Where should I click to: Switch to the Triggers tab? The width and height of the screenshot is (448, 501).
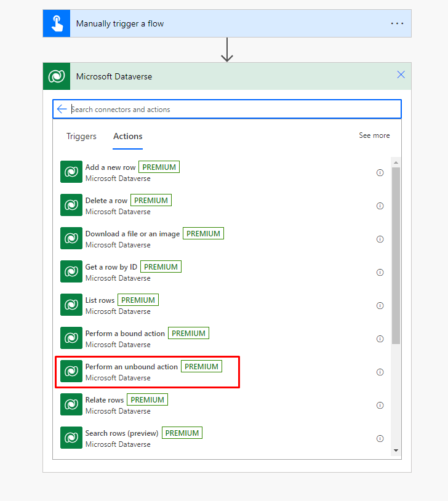click(x=81, y=136)
